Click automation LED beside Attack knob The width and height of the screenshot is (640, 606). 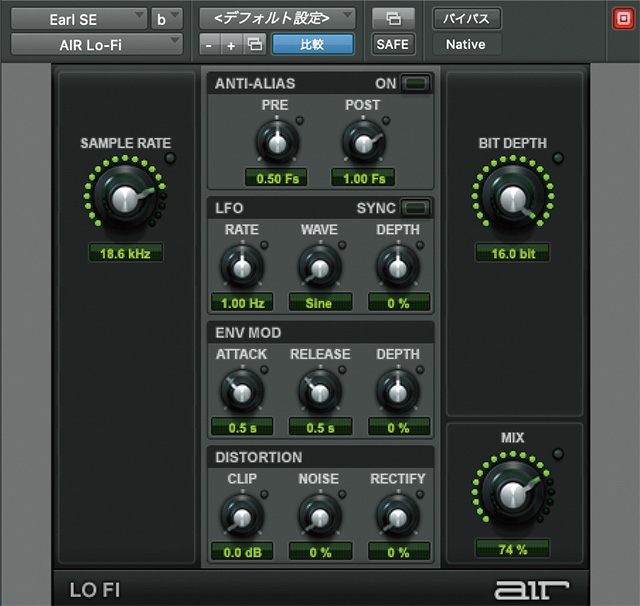(264, 370)
